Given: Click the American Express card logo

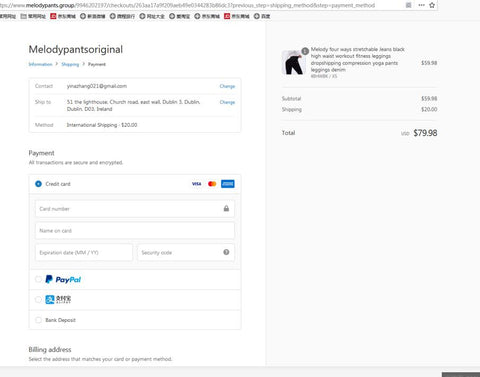Looking at the screenshot, I should pyautogui.click(x=228, y=184).
